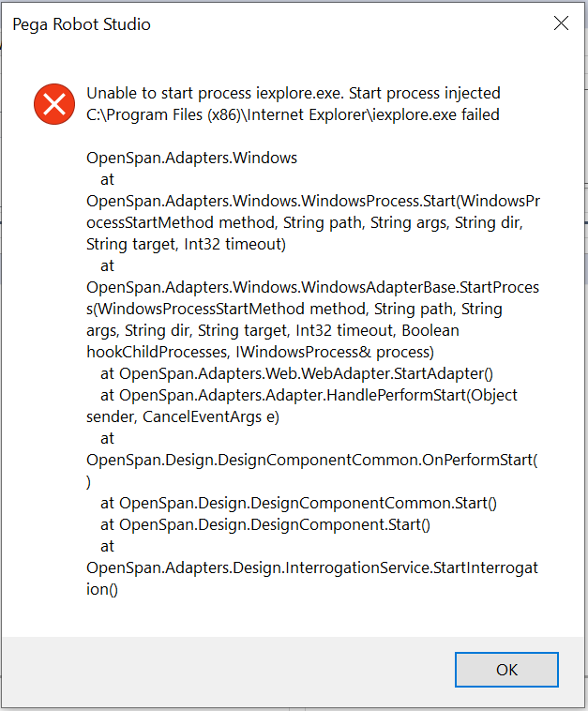Click the DesignComponent.Start() stack line
The width and height of the screenshot is (588, 711).
pyautogui.click(x=265, y=524)
